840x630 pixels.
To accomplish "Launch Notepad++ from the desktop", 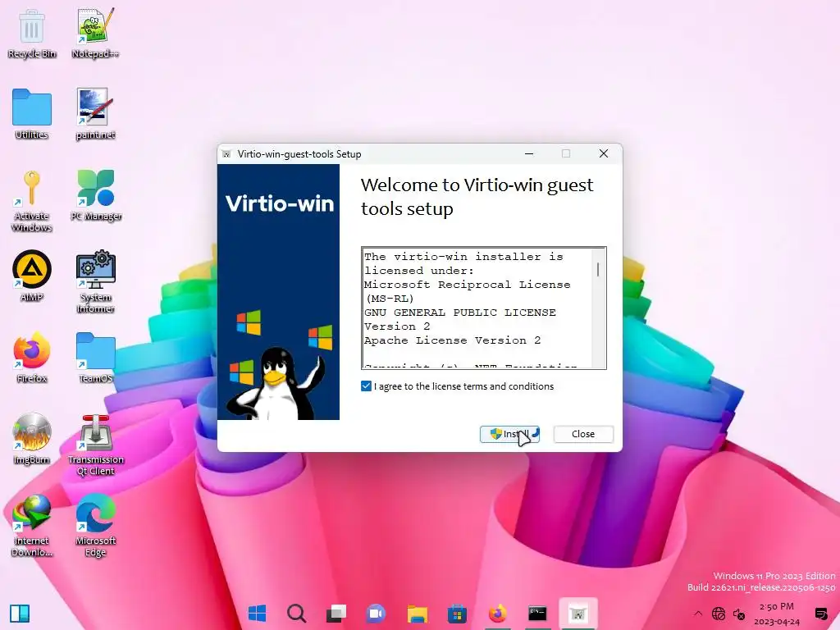I will tap(95, 33).
